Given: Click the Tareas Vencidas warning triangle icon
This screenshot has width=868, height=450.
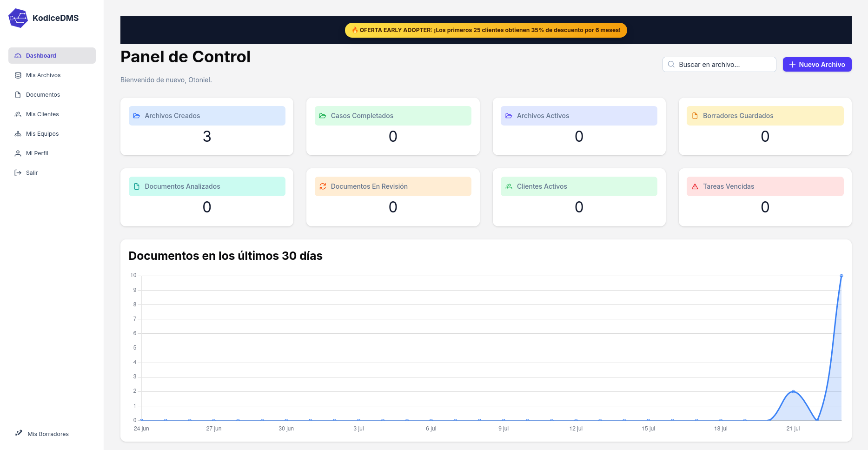Looking at the screenshot, I should [695, 186].
